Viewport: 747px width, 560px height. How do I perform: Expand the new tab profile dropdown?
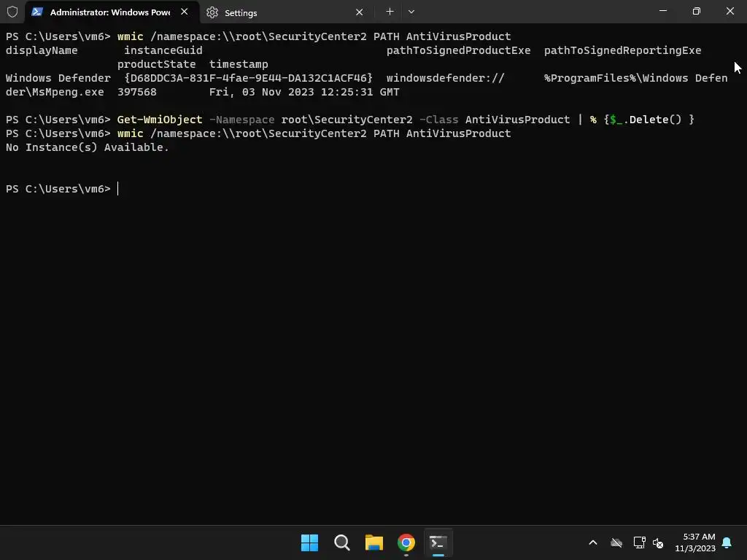pos(411,12)
